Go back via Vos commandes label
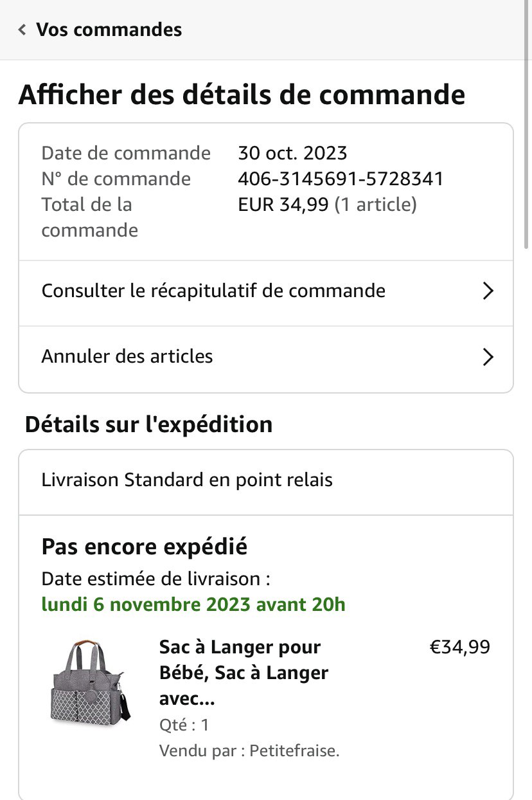 click(109, 30)
